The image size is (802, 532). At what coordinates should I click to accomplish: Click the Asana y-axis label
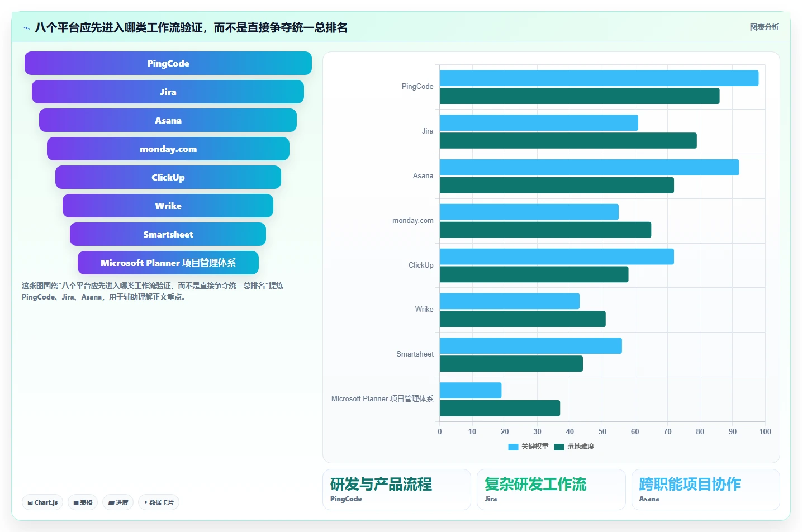tap(423, 176)
